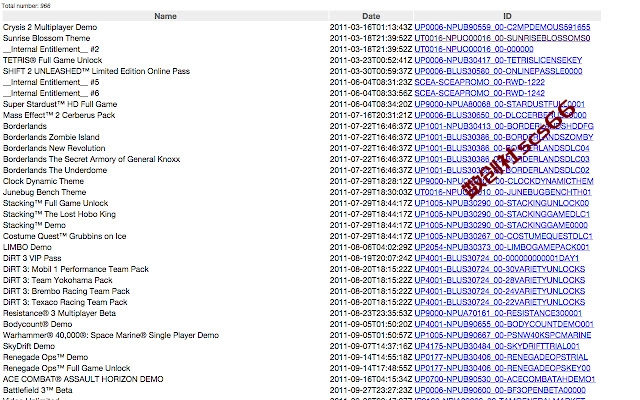The image size is (640, 400).
Task: Open the Brembo Racing Team Pack ID link
Action: tap(500, 291)
